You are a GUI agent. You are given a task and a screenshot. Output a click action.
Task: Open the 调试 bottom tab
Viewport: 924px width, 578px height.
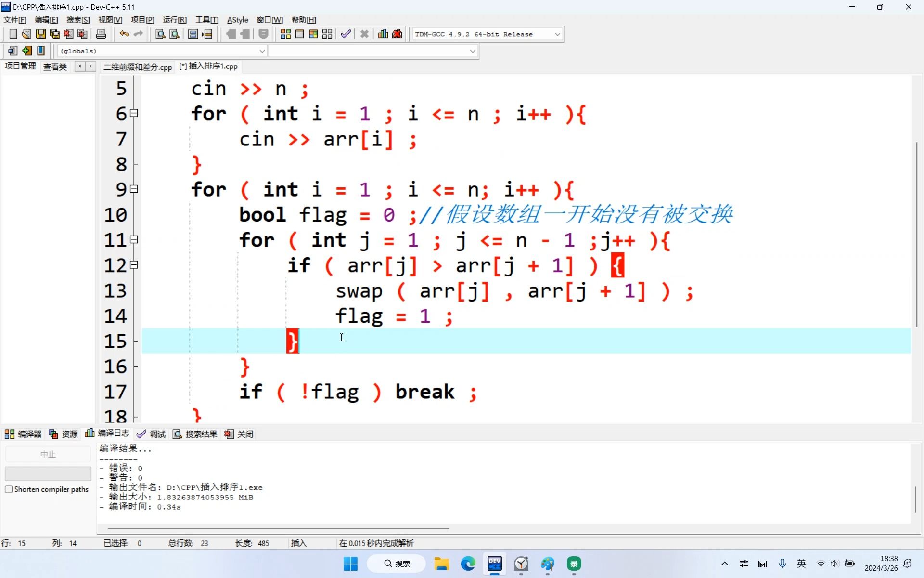pos(151,434)
